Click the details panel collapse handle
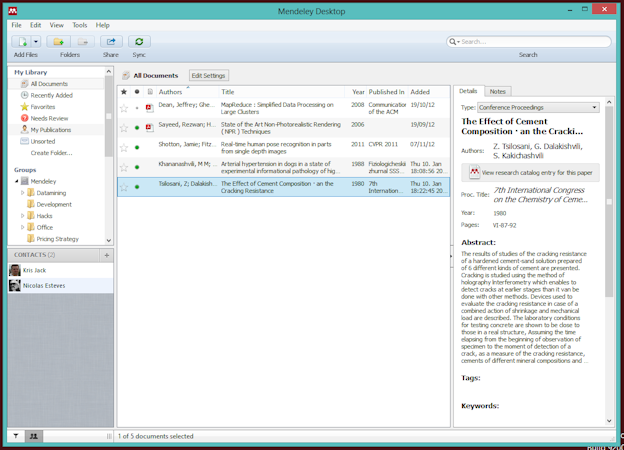Image resolution: width=624 pixels, height=450 pixels. 451,256
